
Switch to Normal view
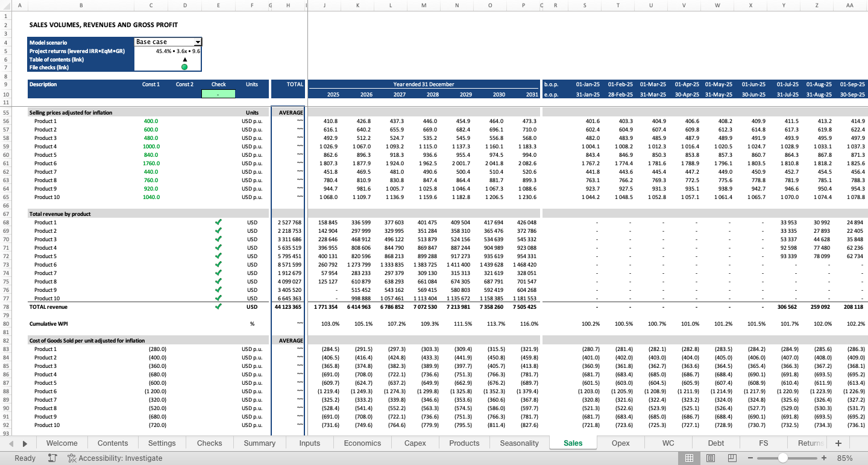tap(688, 458)
